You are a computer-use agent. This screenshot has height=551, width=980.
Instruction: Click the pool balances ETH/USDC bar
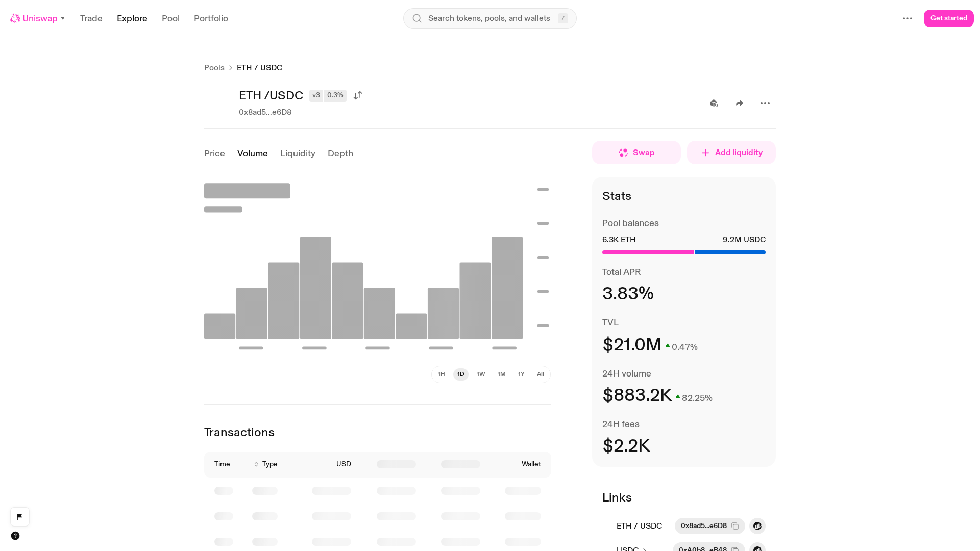[684, 252]
